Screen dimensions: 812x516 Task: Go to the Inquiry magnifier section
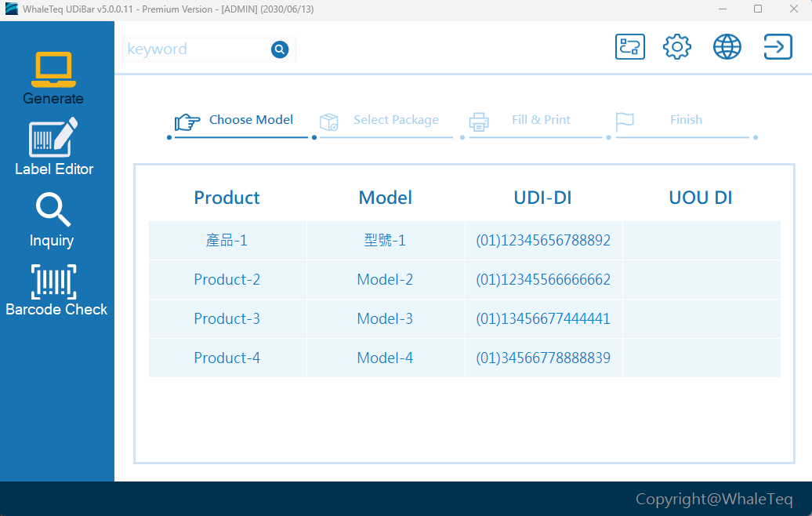tap(52, 220)
